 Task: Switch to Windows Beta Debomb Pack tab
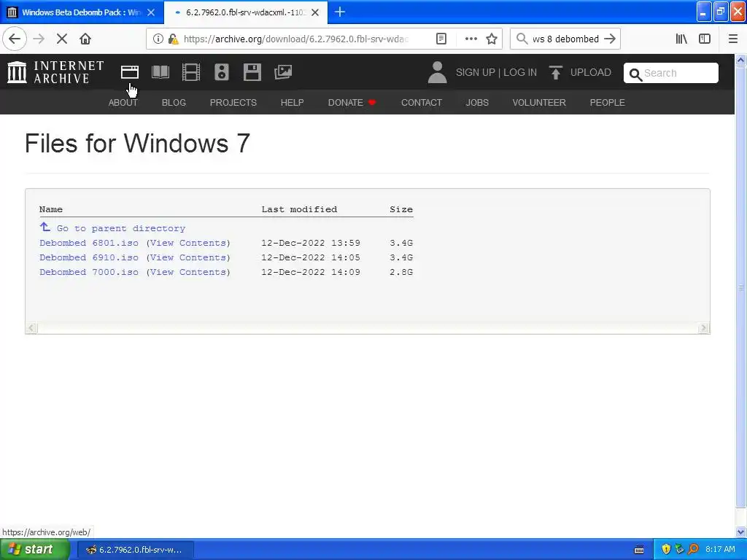click(82, 12)
